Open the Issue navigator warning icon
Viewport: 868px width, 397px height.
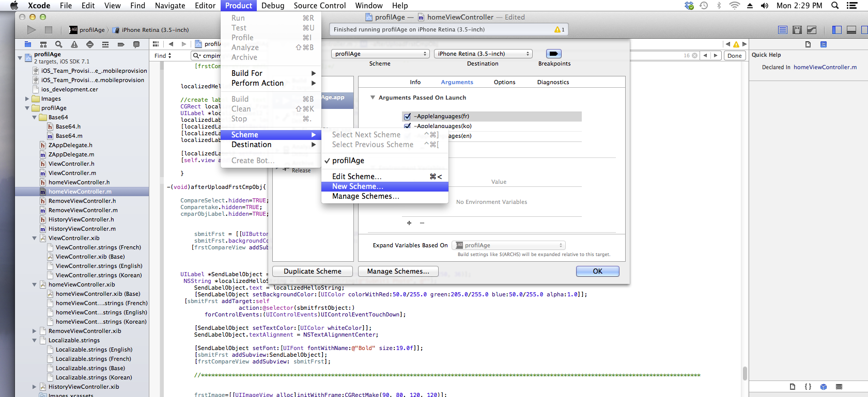coord(74,44)
